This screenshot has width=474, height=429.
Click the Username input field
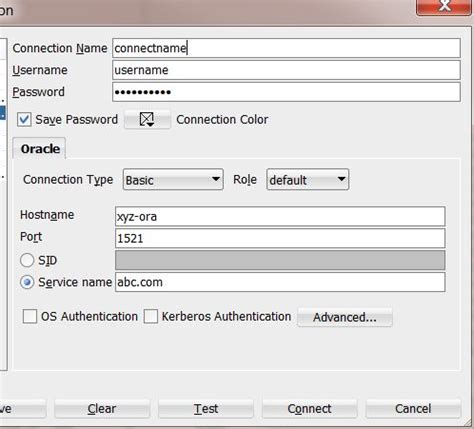tap(286, 70)
